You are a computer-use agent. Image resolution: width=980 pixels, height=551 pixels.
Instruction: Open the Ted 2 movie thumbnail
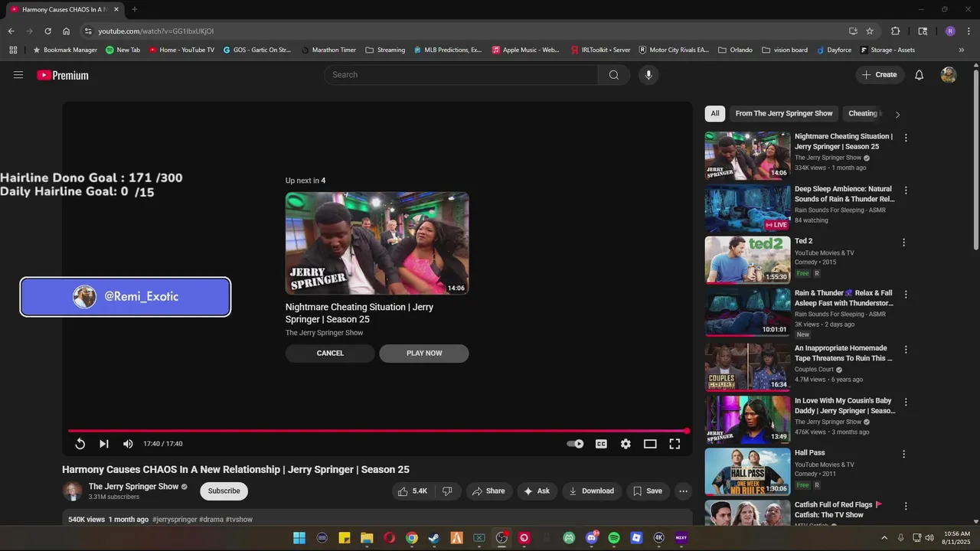tap(747, 260)
